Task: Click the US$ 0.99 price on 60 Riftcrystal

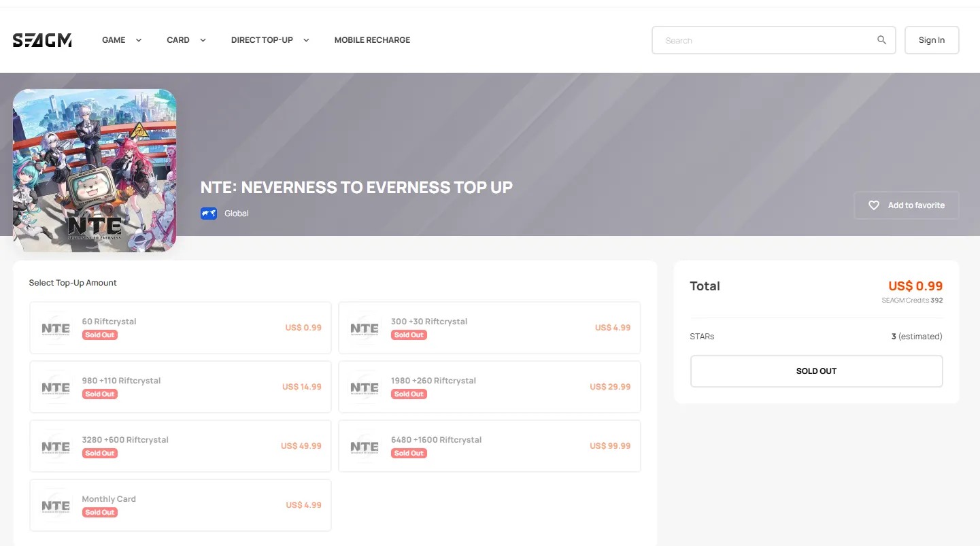Action: 303,328
